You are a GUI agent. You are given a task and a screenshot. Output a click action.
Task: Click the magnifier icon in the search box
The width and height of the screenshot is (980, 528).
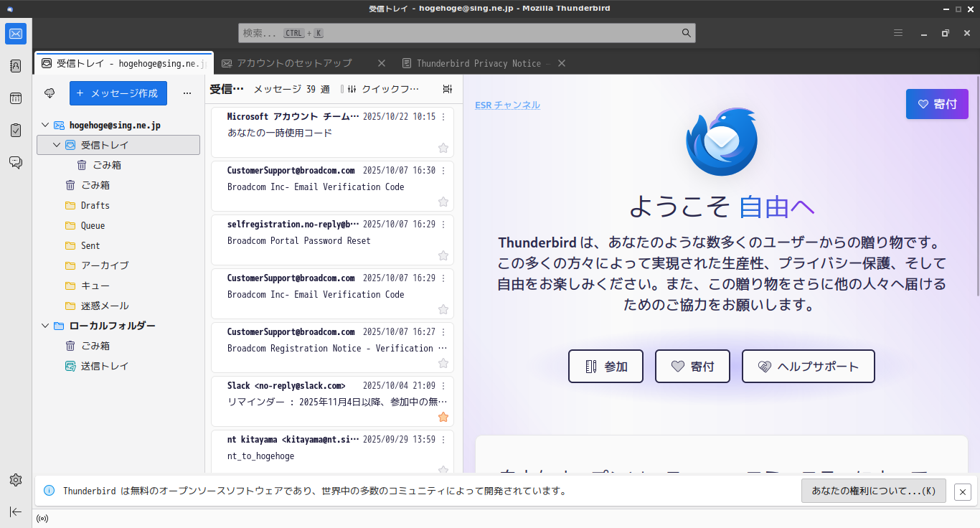(x=686, y=33)
